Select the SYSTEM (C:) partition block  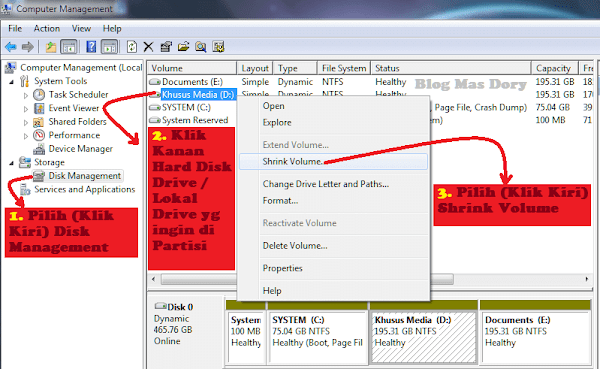[x=318, y=331]
